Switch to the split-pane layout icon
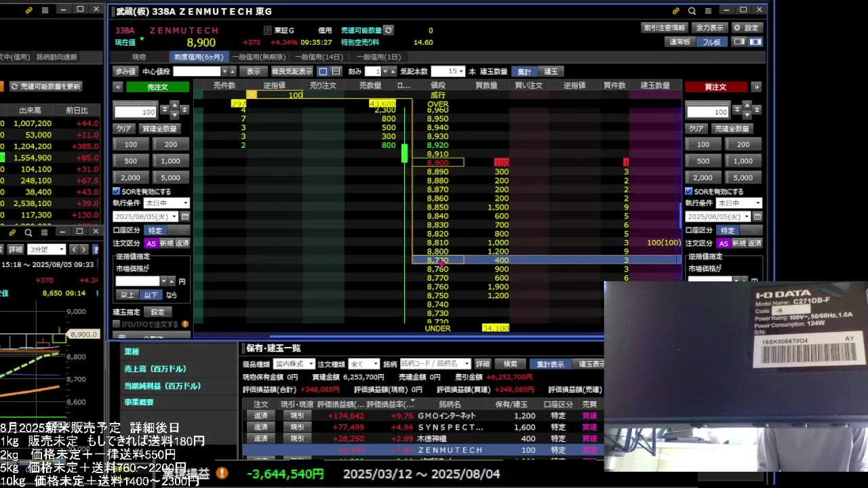This screenshot has height=488, width=868. pyautogui.click(x=755, y=41)
